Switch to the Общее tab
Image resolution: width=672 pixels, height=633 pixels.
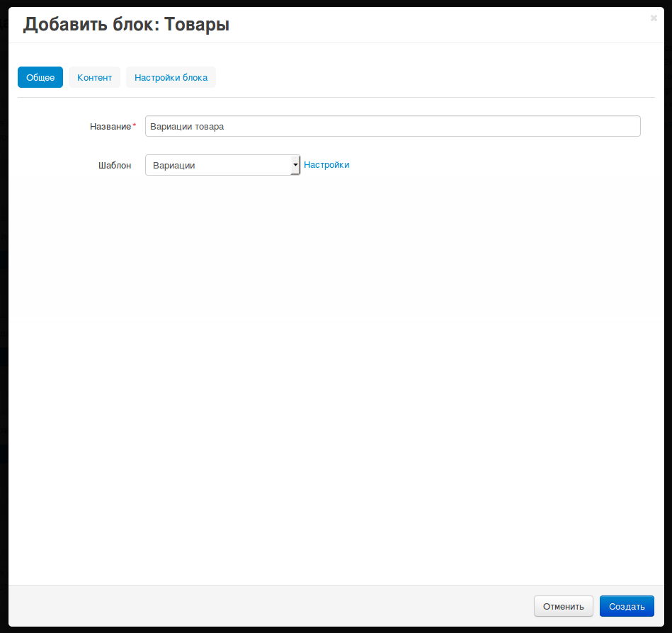tap(40, 77)
